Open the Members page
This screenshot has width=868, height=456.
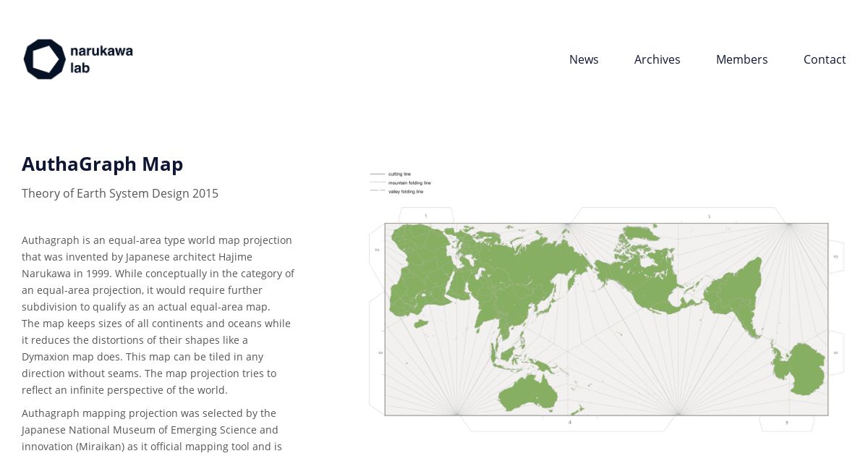741,59
